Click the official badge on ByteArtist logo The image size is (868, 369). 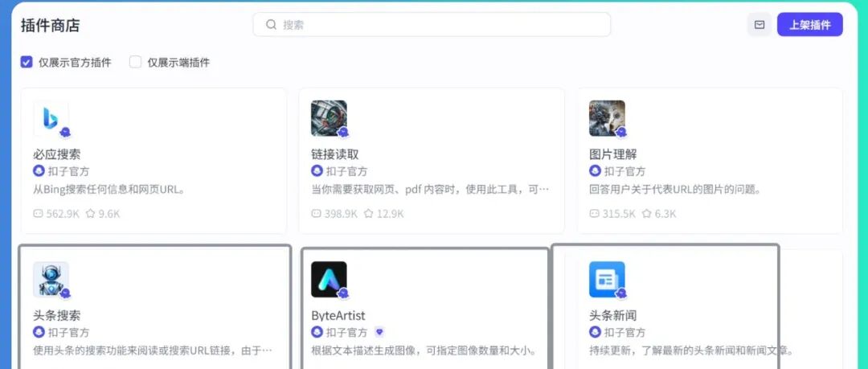pyautogui.click(x=343, y=293)
